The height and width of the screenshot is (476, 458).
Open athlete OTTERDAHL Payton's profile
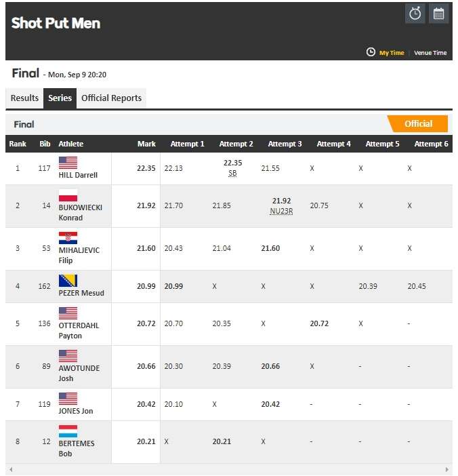pyautogui.click(x=79, y=330)
